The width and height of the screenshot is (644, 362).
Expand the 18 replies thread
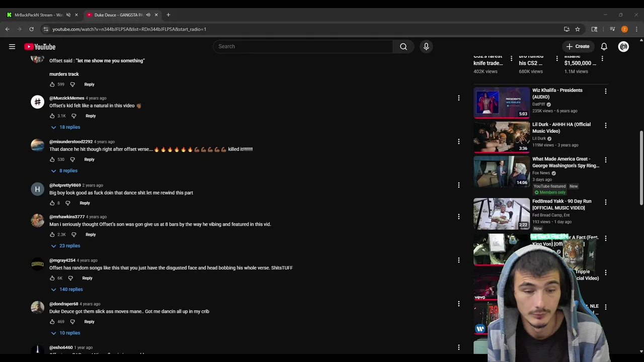pyautogui.click(x=65, y=127)
